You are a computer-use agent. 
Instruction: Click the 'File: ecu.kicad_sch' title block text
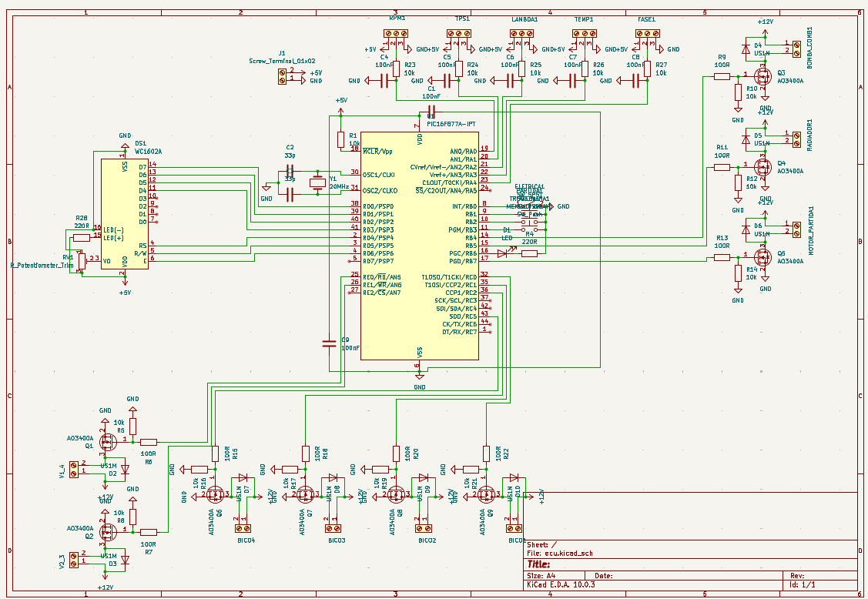point(560,553)
